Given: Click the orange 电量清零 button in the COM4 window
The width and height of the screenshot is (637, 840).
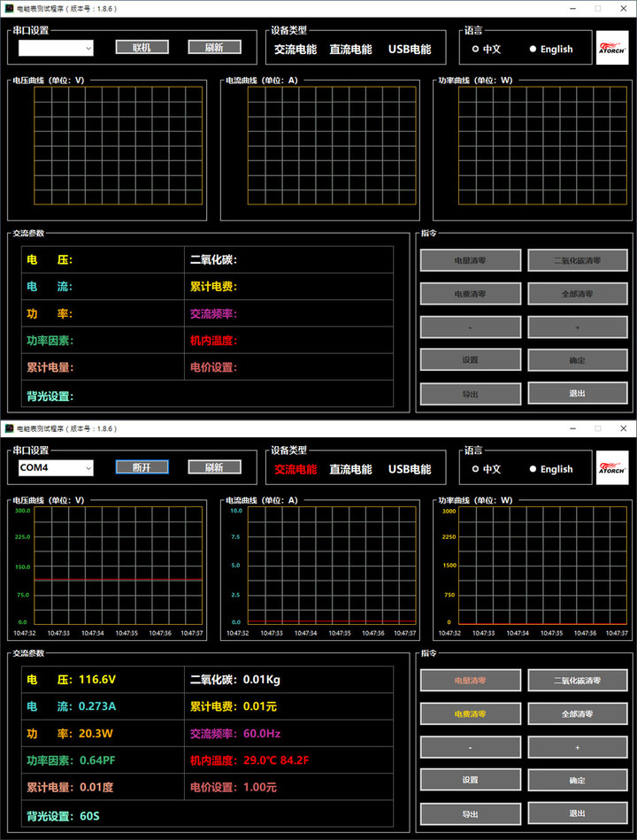Looking at the screenshot, I should click(470, 681).
